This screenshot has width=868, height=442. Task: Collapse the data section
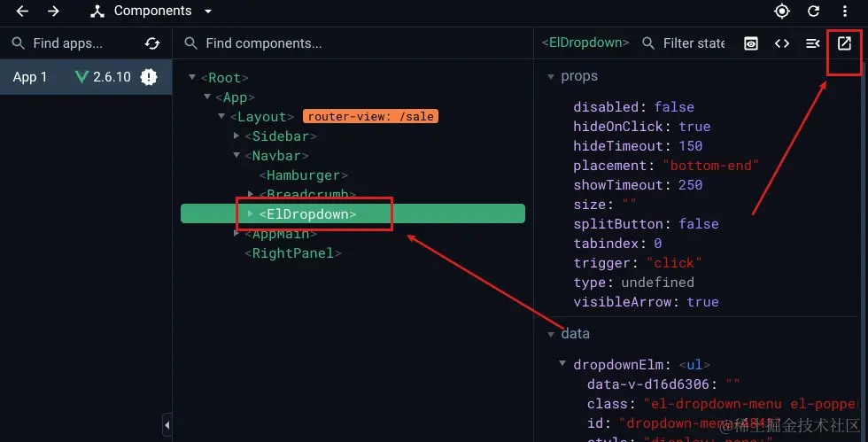[551, 335]
